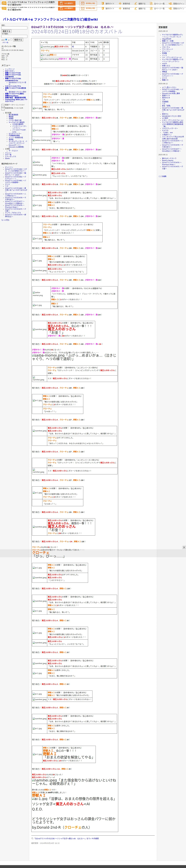This screenshot has height=868, width=186.
Task: Open 「LUNE」.exe in update history
Action: click(167, 133)
